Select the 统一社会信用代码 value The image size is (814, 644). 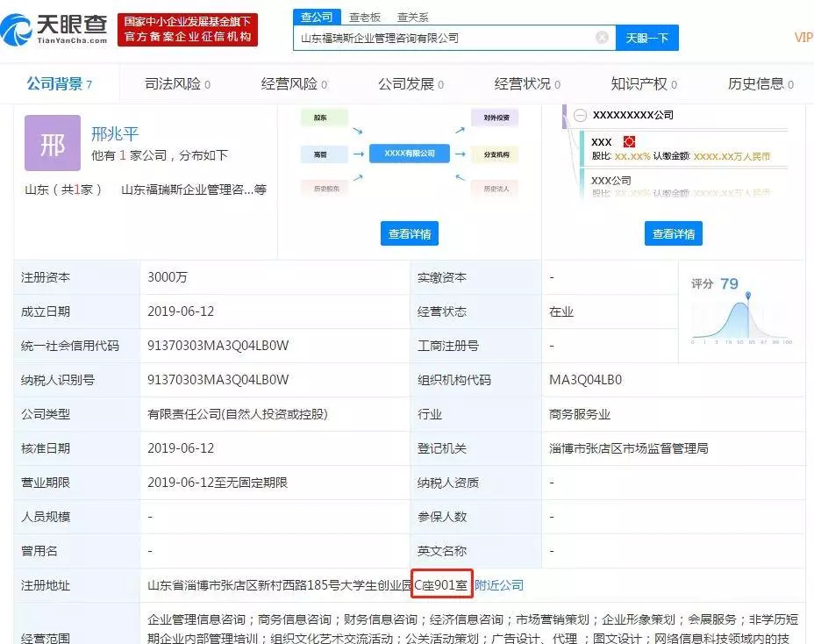[218, 346]
